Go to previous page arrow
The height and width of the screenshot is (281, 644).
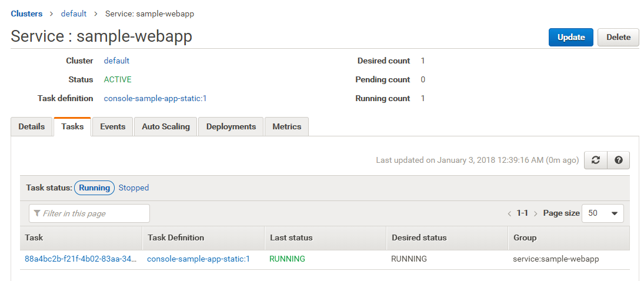509,213
